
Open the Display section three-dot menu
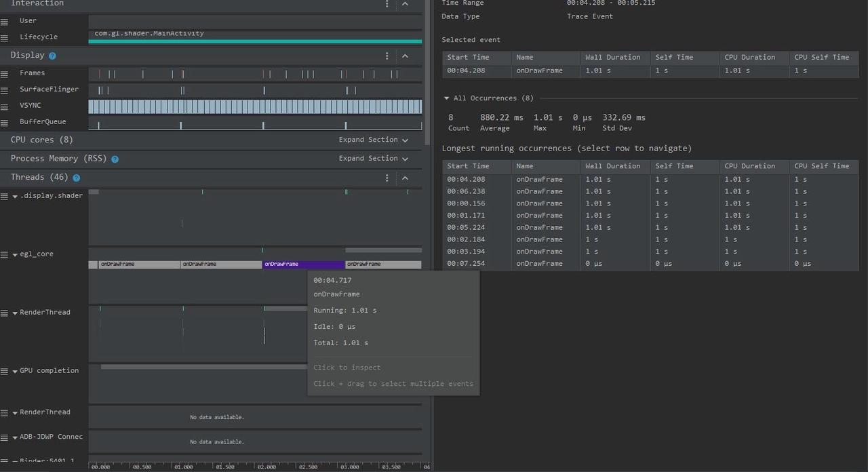click(x=387, y=56)
